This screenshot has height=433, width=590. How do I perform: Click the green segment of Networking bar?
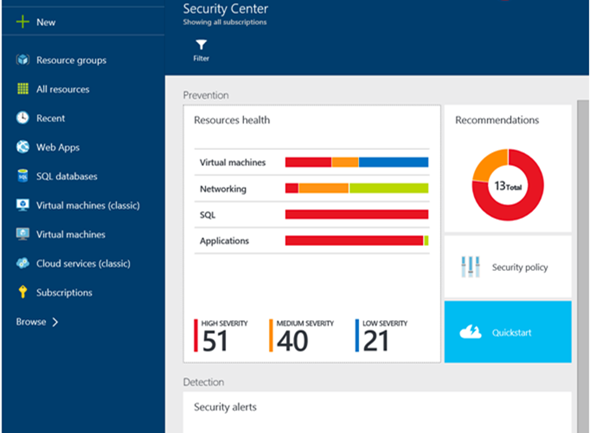(x=389, y=188)
